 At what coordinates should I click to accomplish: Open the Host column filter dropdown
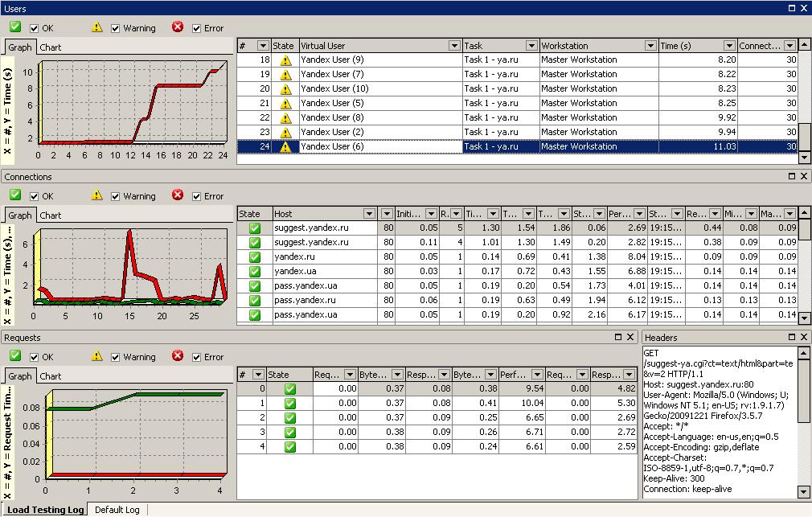coord(369,214)
